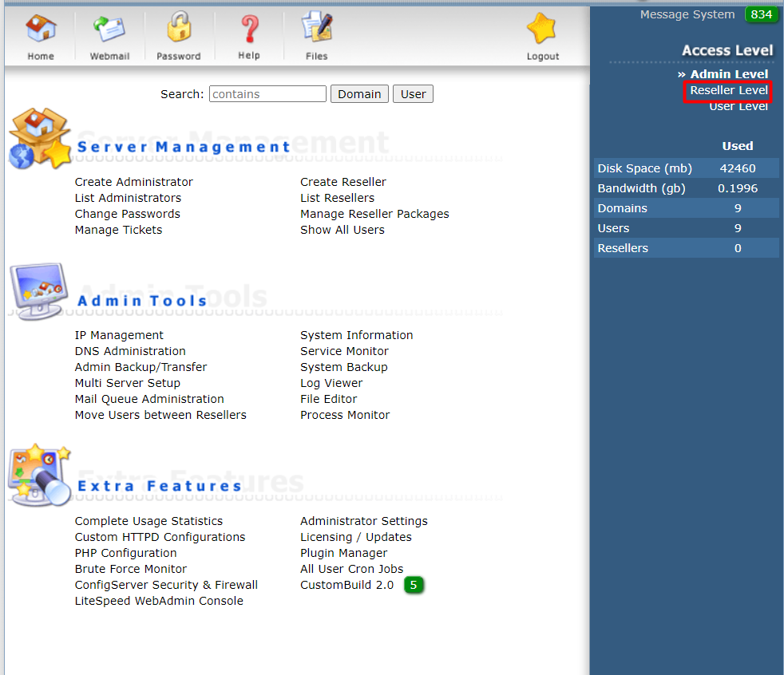784x675 pixels.
Task: Open ConfigServer Security & Firewall link
Action: [x=166, y=585]
